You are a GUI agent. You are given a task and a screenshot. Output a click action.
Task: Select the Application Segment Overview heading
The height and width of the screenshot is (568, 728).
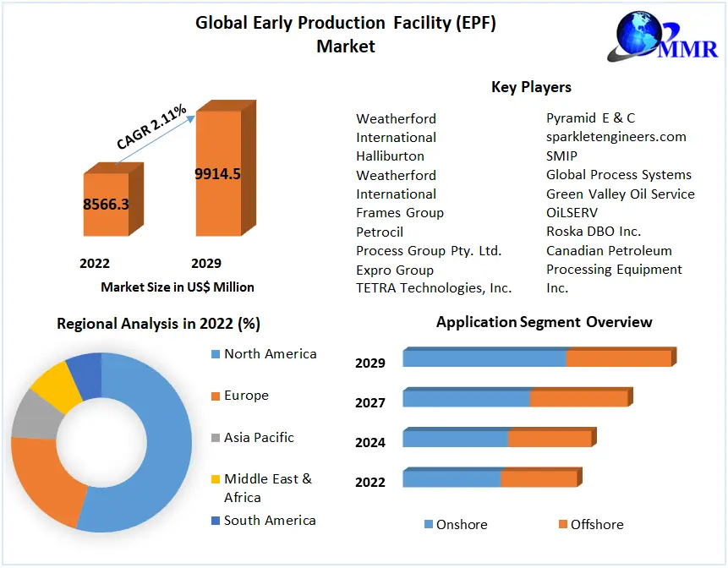tap(544, 321)
